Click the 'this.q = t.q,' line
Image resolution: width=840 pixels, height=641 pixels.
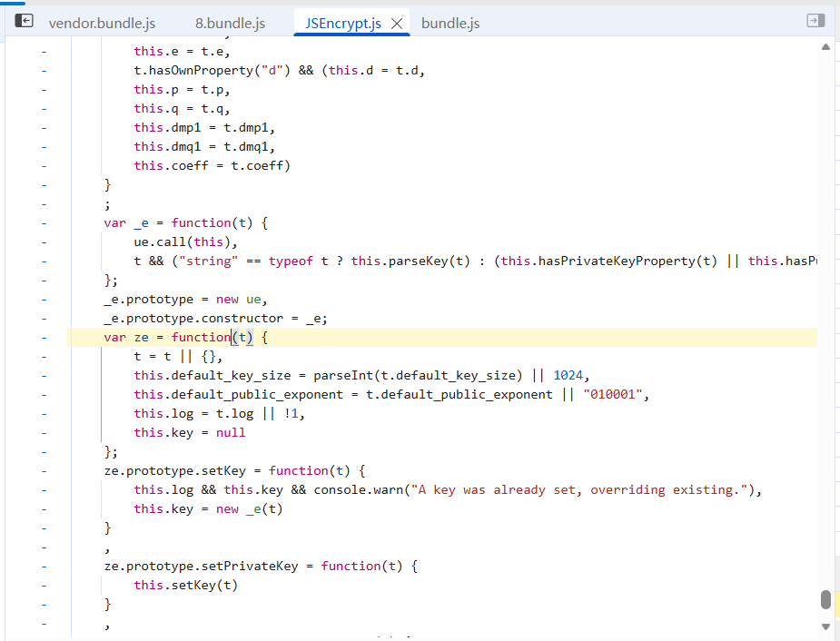pos(182,109)
